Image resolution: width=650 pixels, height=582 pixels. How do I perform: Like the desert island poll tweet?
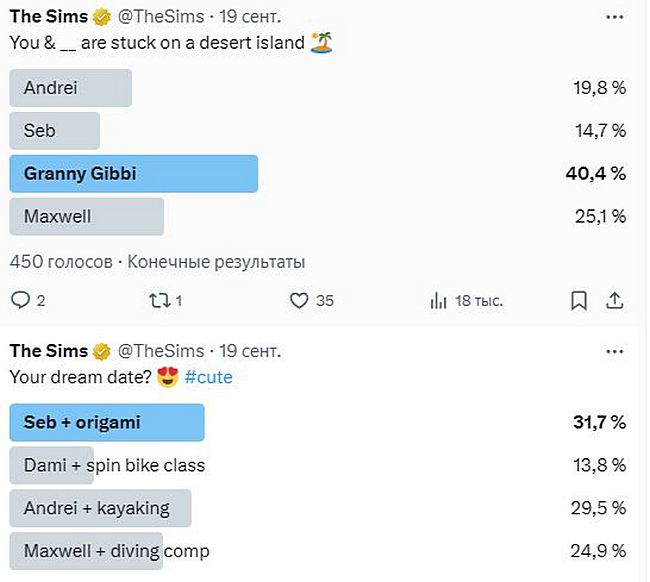pyautogui.click(x=298, y=300)
